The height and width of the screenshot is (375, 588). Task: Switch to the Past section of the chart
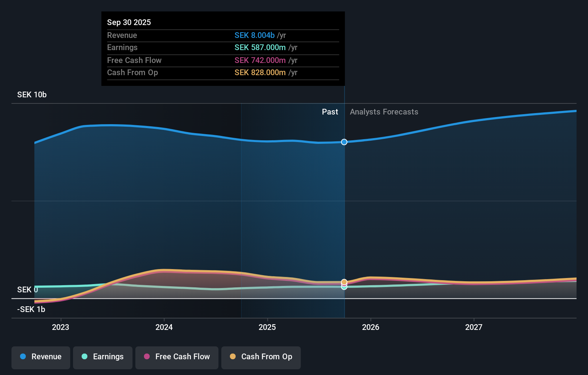pyautogui.click(x=330, y=112)
